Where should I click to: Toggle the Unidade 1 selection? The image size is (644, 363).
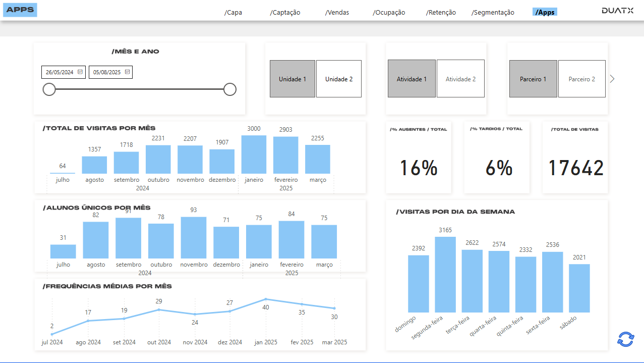tap(292, 78)
